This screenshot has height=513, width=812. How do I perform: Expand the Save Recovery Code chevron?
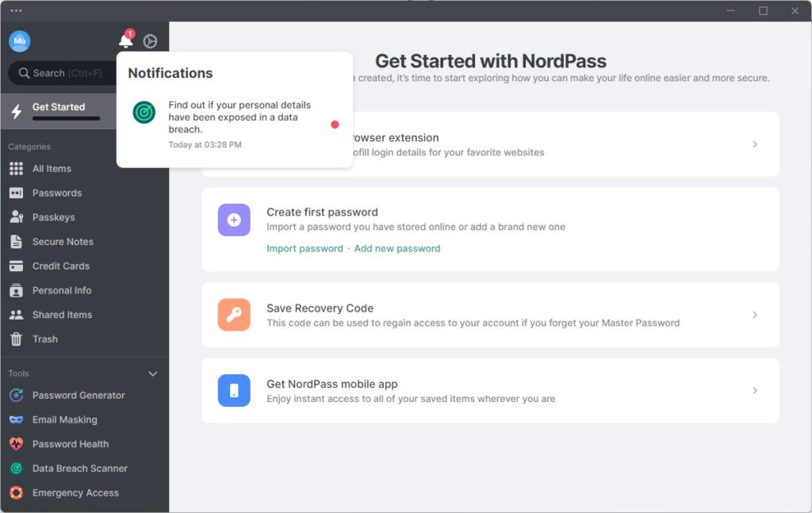pos(755,315)
